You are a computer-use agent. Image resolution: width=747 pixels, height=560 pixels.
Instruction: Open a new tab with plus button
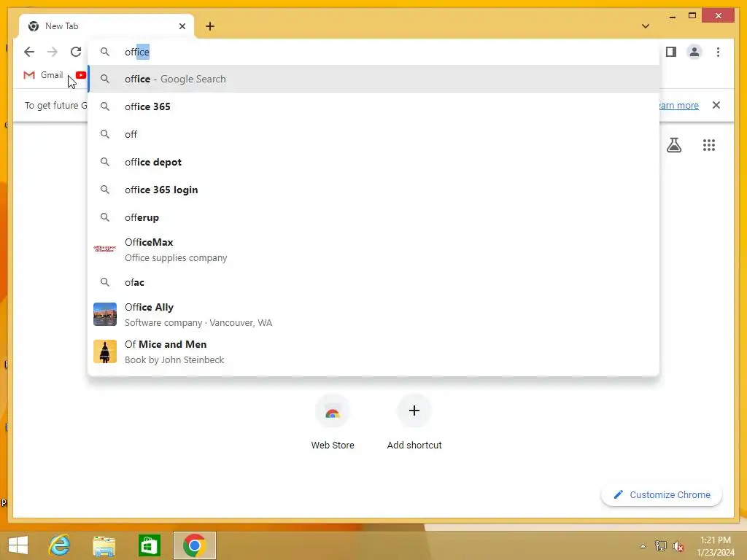210,26
